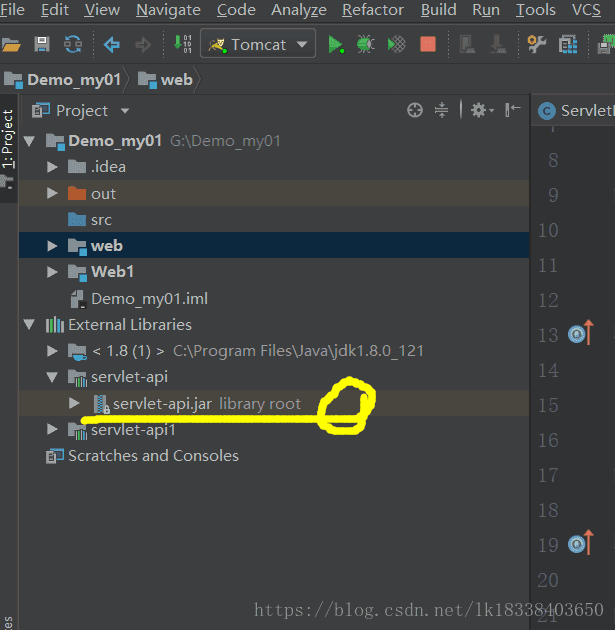Click the scroll-from-source crosshair icon

click(415, 110)
